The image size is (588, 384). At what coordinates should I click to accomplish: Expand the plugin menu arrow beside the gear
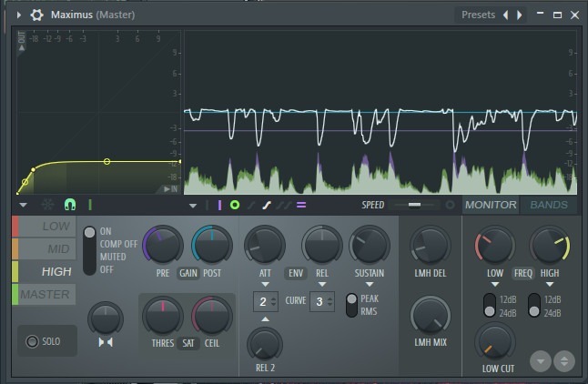[18, 15]
